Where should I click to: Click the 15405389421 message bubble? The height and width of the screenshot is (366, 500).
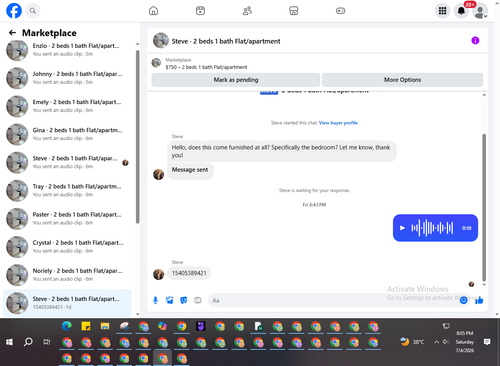click(189, 273)
